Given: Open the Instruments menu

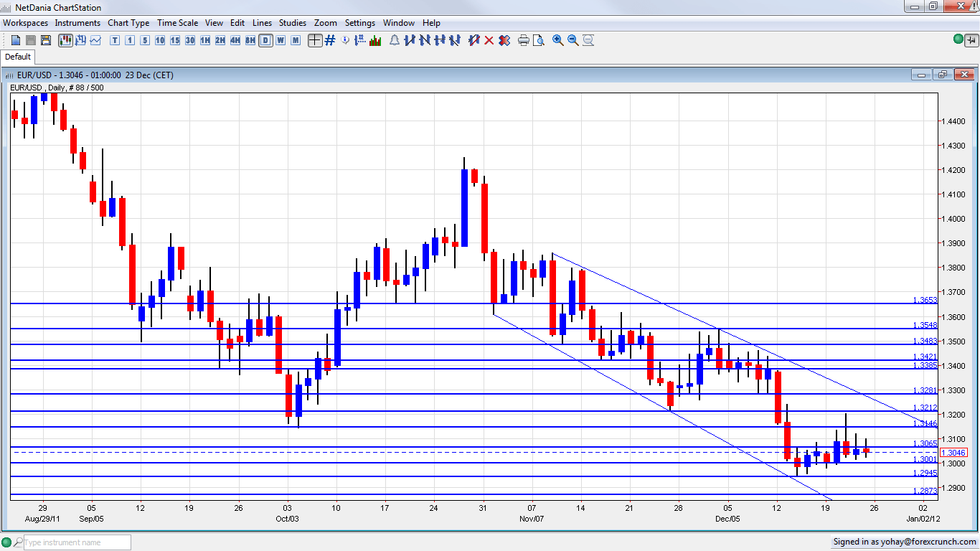Looking at the screenshot, I should [77, 23].
